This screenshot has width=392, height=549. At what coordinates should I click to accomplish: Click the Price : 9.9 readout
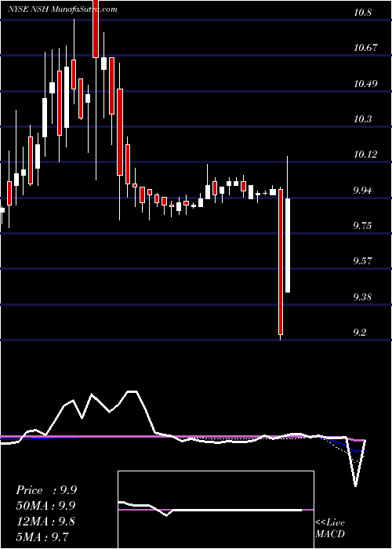[46, 490]
